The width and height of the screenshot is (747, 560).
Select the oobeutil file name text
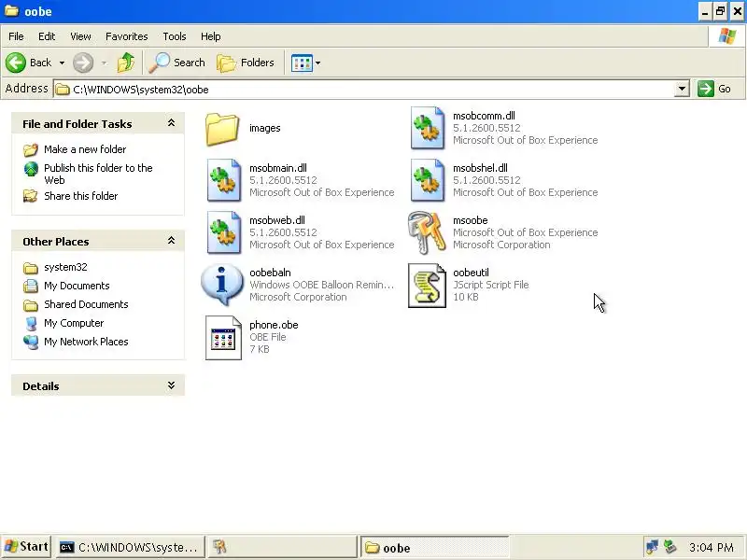[471, 273]
